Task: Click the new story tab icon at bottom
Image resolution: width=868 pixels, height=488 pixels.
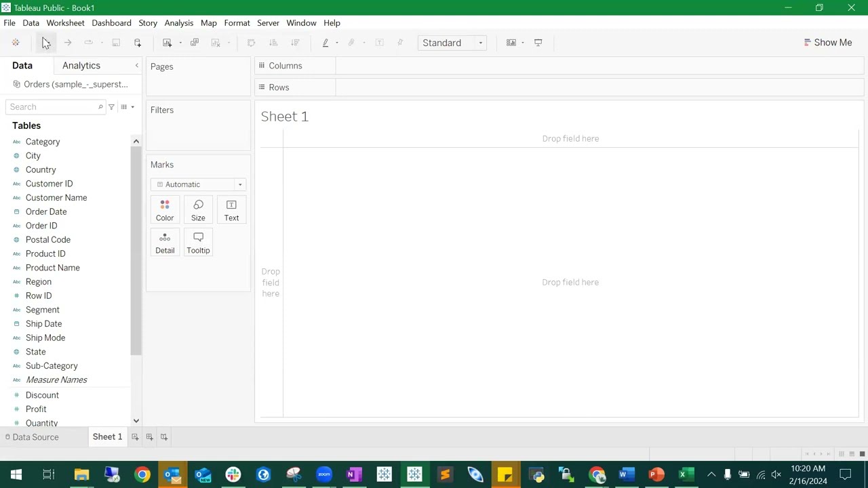Action: point(163,437)
